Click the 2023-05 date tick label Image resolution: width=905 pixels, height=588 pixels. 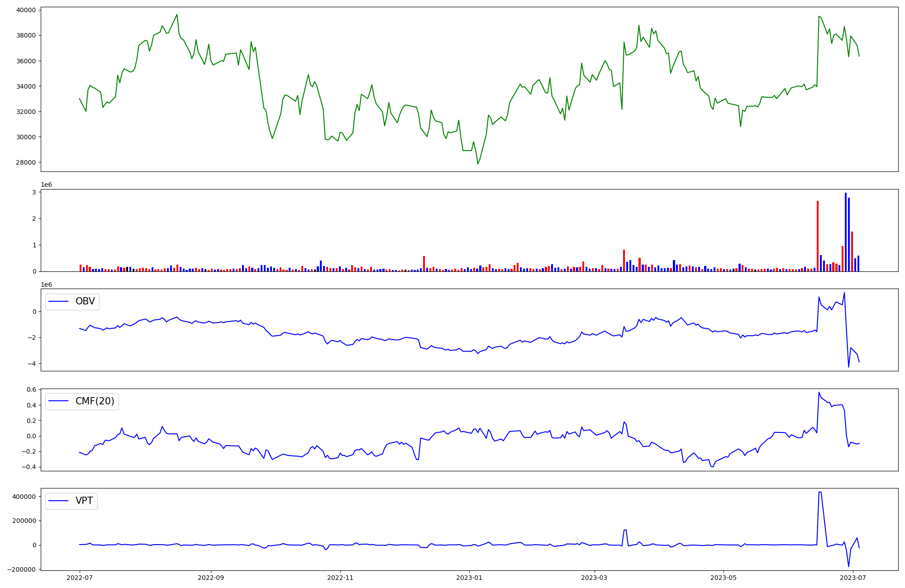click(x=724, y=578)
